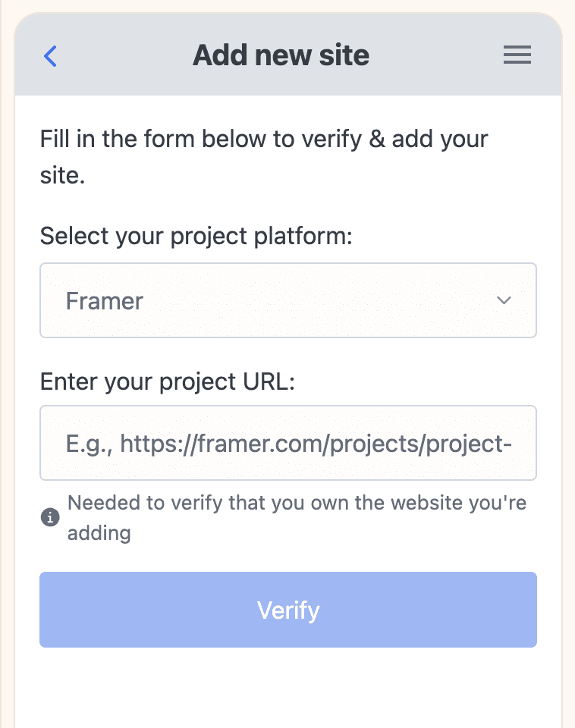
Task: Click the word 'Verify' on the blue button
Action: (288, 610)
